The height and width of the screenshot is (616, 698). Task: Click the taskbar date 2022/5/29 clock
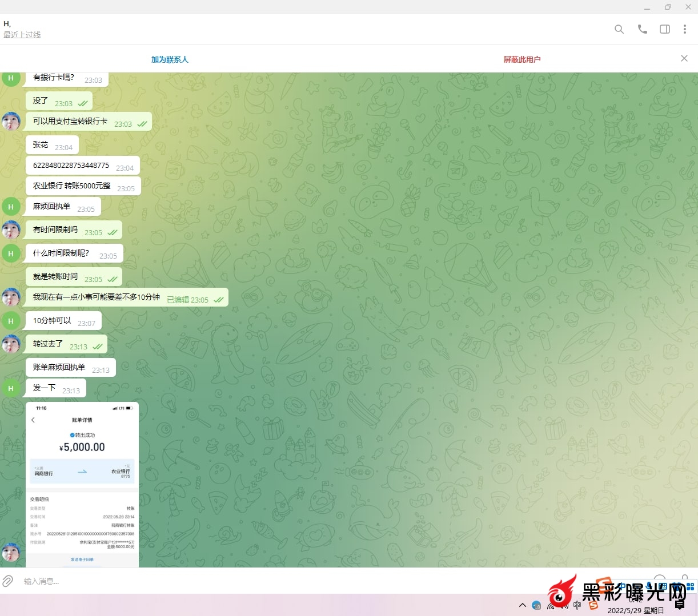635,610
